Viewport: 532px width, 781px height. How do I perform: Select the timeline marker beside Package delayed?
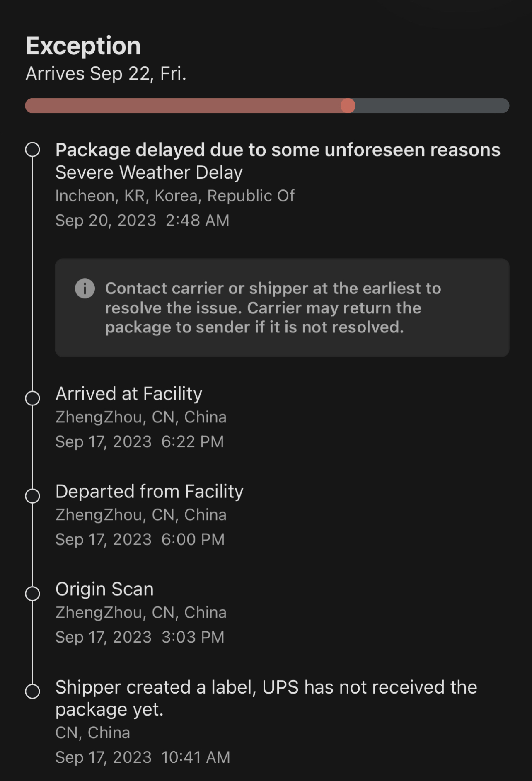click(32, 150)
